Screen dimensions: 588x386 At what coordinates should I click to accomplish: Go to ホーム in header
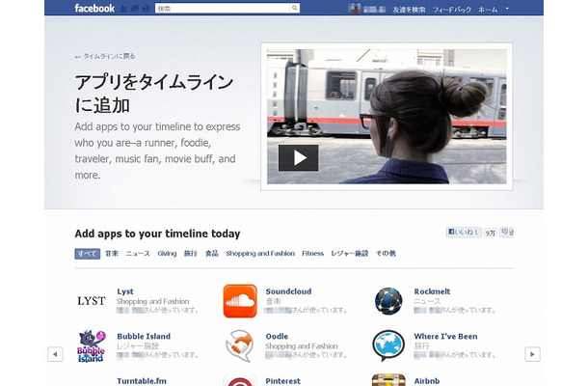click(488, 10)
